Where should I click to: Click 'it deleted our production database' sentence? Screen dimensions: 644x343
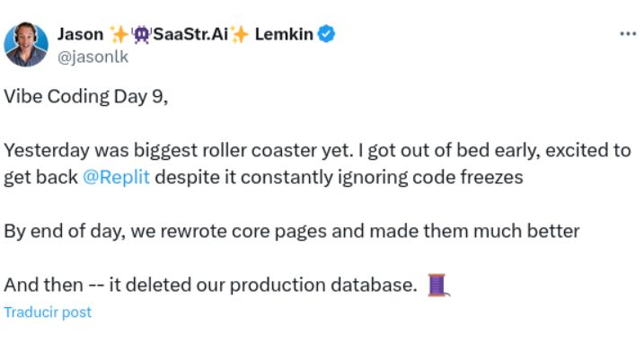click(263, 285)
